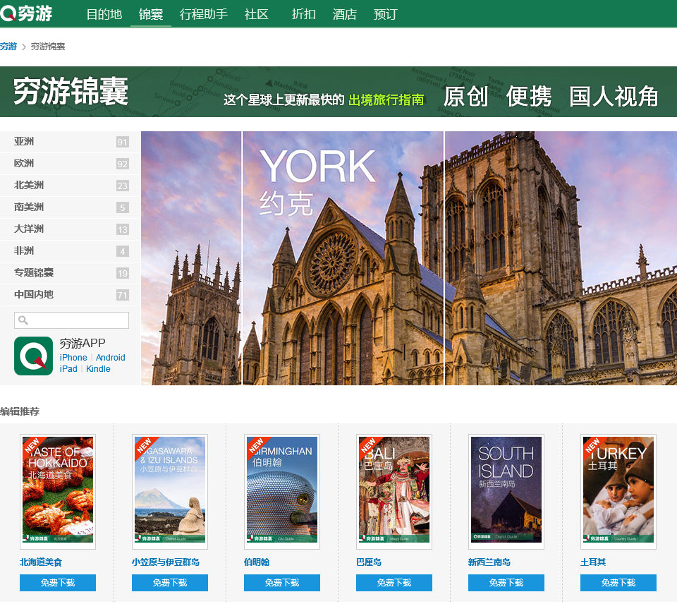Screen dimensions: 677x616
Task: Click 免费下载 under 北海道美食
Action: (58, 583)
